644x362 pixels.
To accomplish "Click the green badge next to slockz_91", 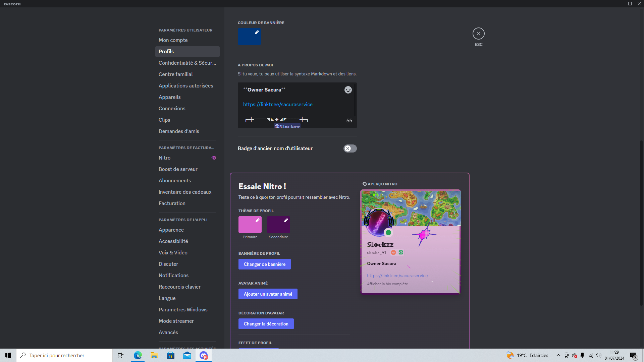I will pos(401,252).
